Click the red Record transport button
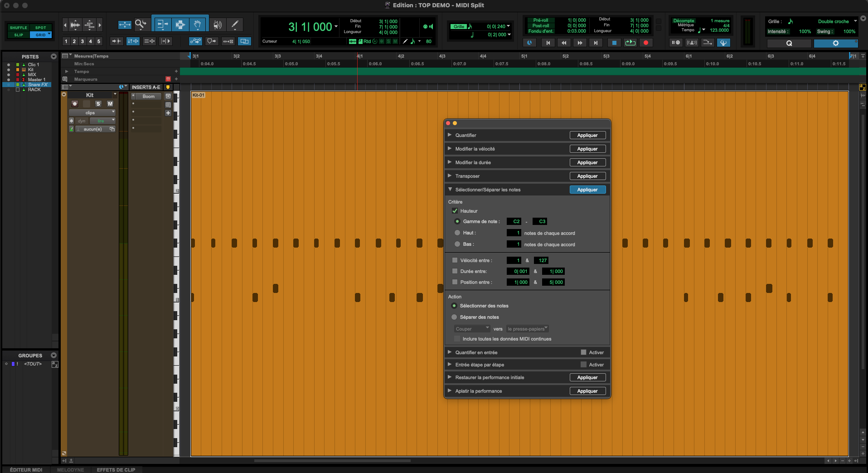Screen dimensions: 868x473 [646, 43]
